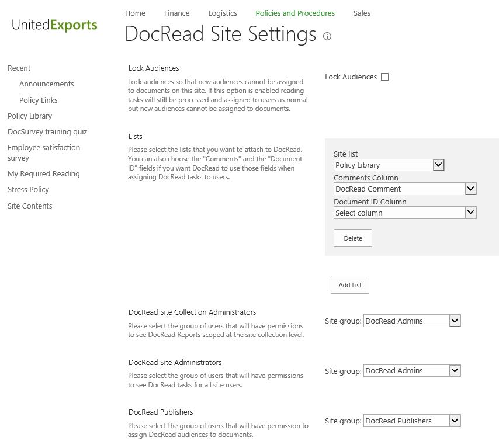Screen dimensions: 499x448
Task: Click the info icon beside page title
Action: coord(327,36)
